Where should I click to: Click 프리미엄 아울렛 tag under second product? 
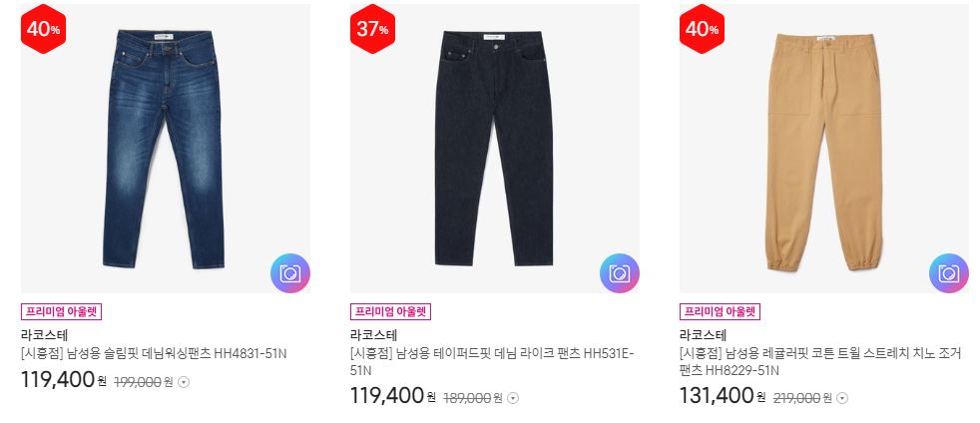click(x=390, y=311)
